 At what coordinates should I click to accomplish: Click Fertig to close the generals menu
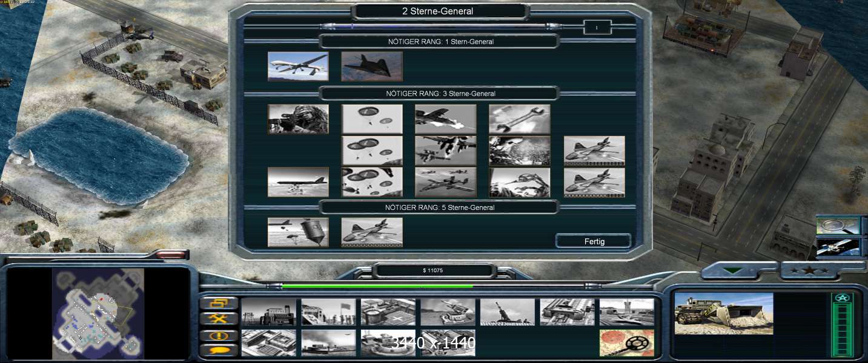pos(594,241)
